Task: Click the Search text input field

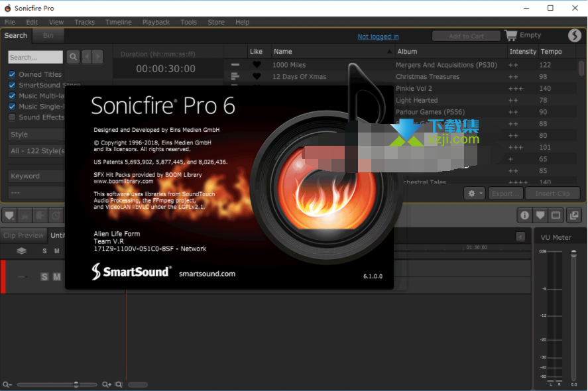Action: tap(35, 57)
